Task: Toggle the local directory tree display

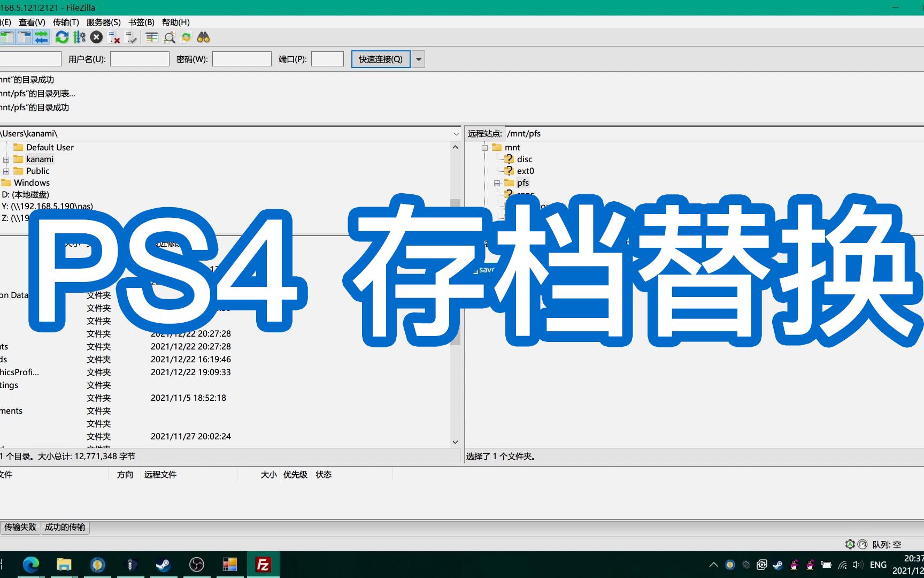Action: click(7, 37)
